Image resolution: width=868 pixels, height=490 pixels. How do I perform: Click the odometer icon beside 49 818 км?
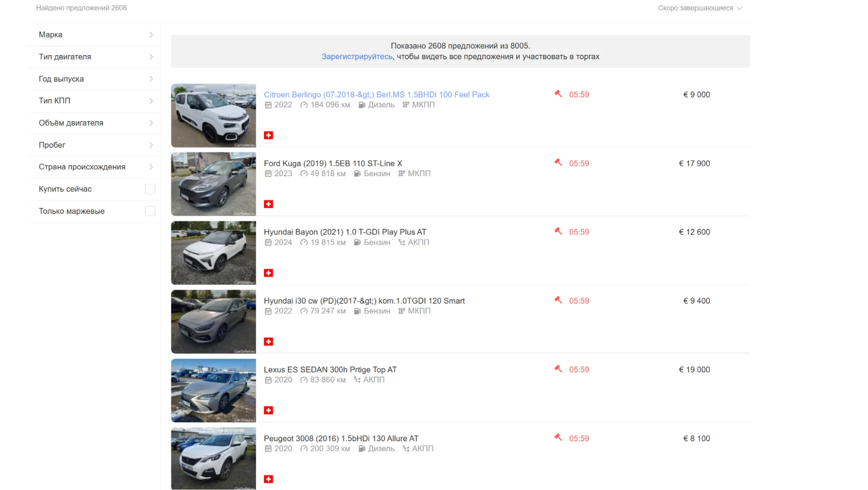(304, 174)
